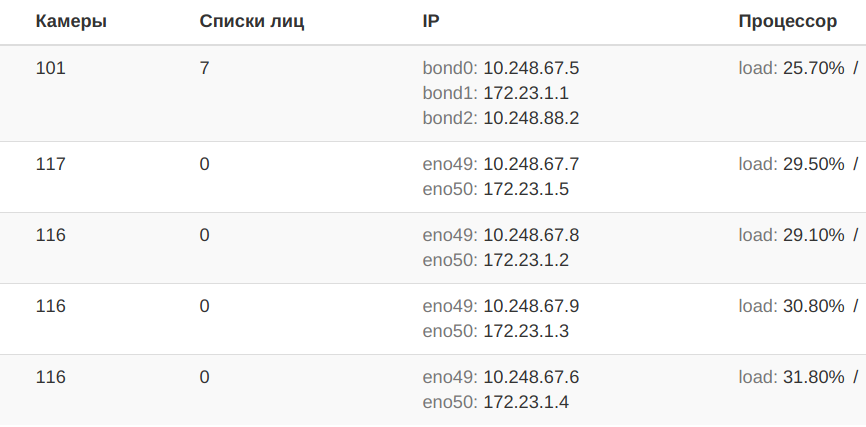This screenshot has height=427, width=866.
Task: Click bond0 address 10.248.67.5
Action: pos(531,68)
